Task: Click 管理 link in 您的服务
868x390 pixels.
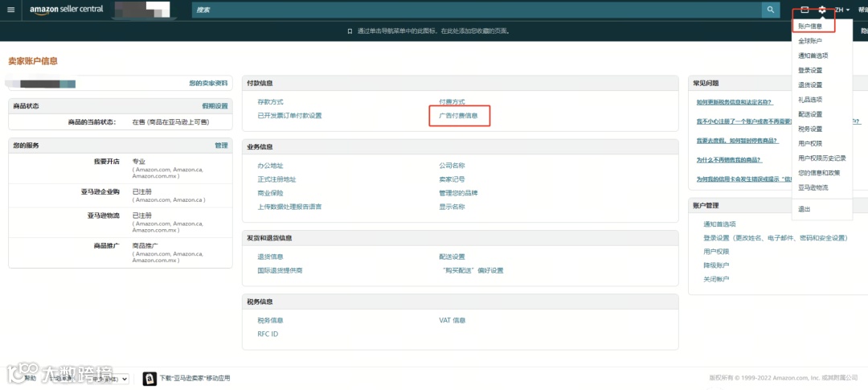Action: (222, 145)
